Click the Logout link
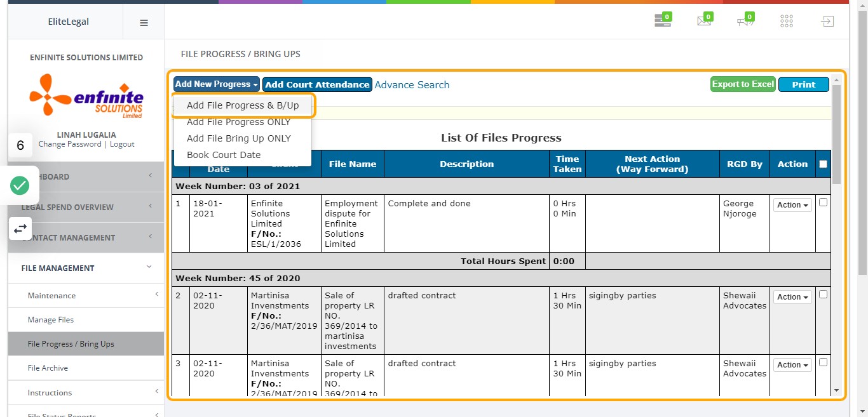This screenshot has height=417, width=868. click(x=122, y=144)
